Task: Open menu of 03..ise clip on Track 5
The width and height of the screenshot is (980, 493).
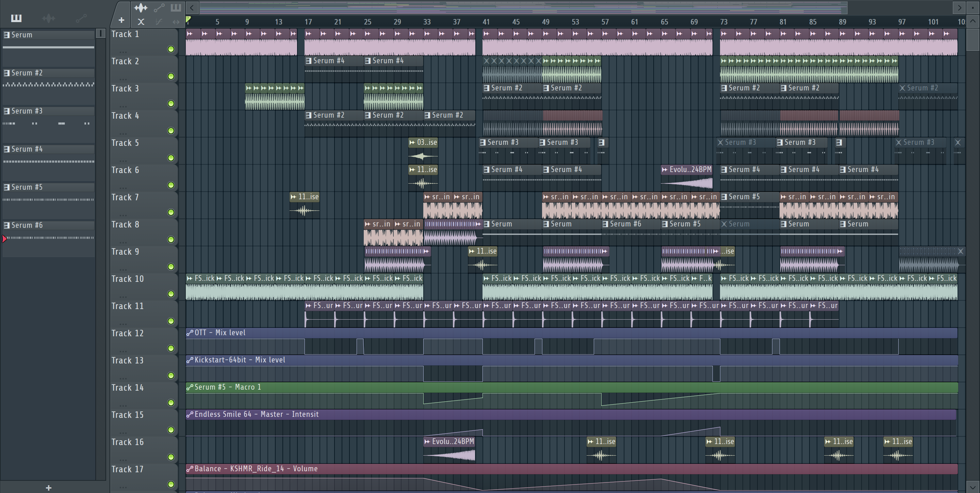Action: tap(412, 142)
